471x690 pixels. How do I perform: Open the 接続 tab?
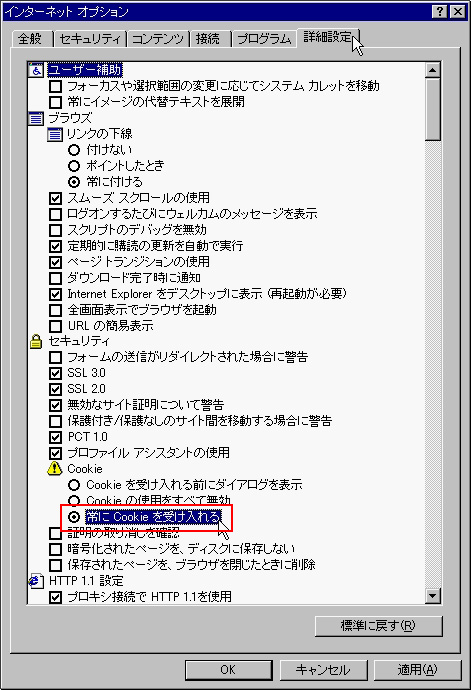coord(208,39)
